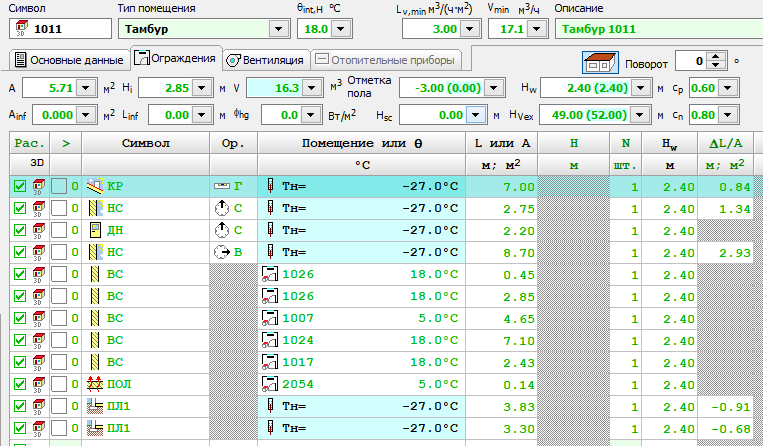Image resolution: width=763 pixels, height=446 pixels.
Task: Click the Hsc field showing 0.00
Action: coord(442,115)
